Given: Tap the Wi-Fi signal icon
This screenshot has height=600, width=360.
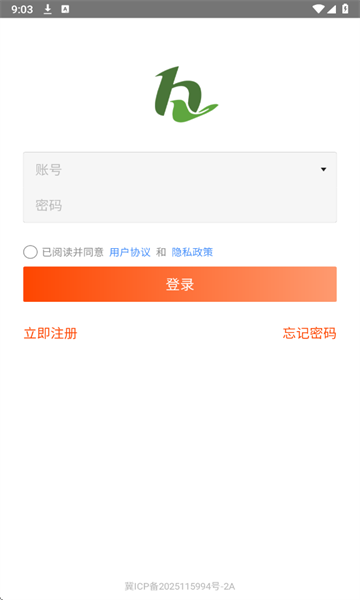Looking at the screenshot, I should click(x=318, y=9).
